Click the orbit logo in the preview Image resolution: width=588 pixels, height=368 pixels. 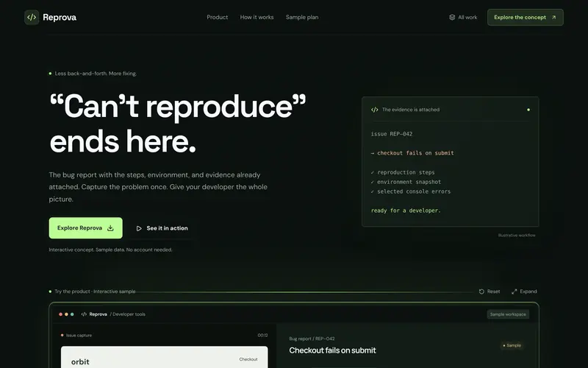click(x=80, y=361)
